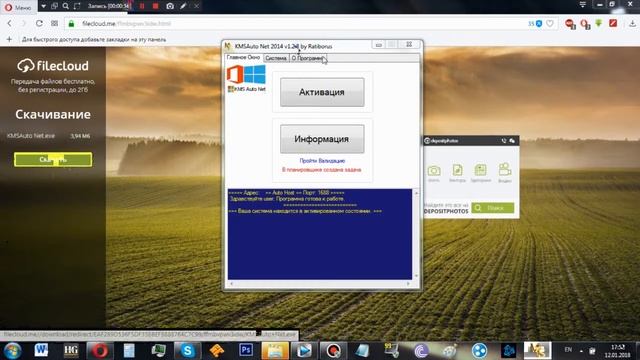Open Word from the taskbar
The image size is (640, 360).
pyautogui.click(x=41, y=350)
